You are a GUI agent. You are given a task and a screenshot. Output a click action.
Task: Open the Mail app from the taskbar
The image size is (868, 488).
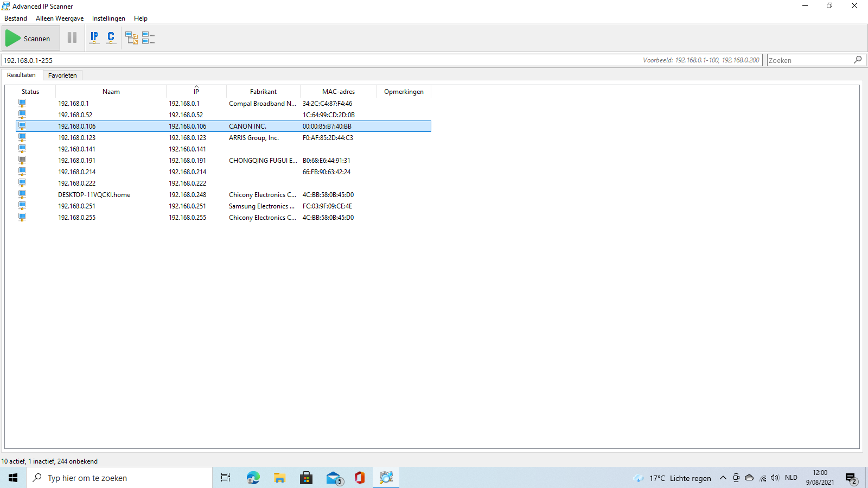(334, 478)
